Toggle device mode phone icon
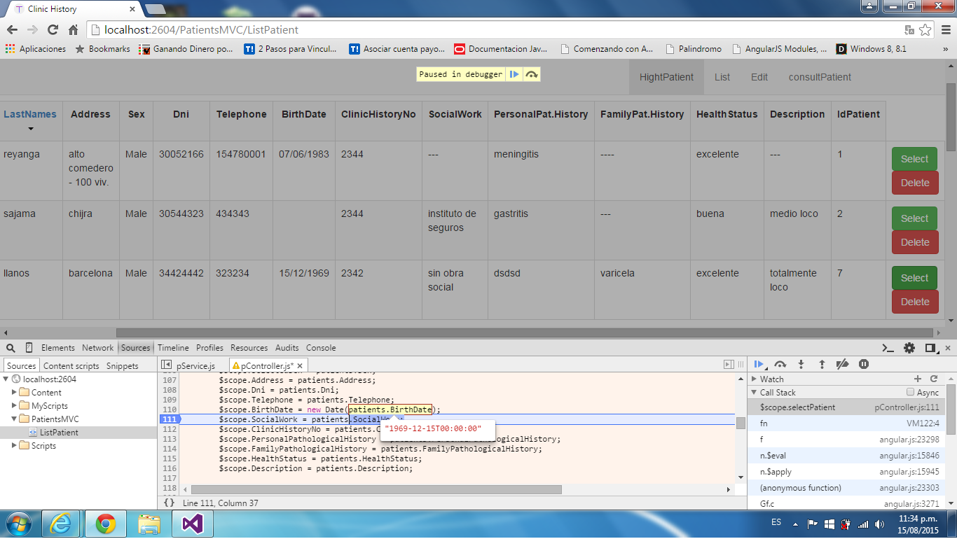Screen dimensions: 957x560 (29, 348)
